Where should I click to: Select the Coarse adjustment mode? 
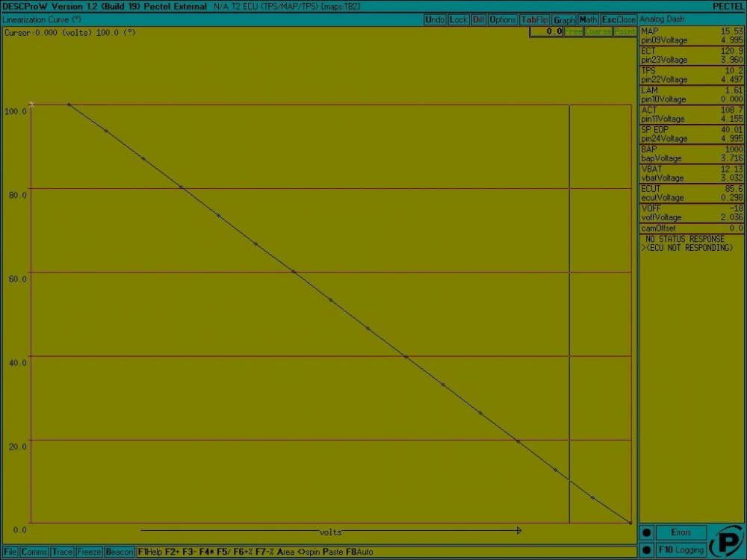tap(598, 32)
